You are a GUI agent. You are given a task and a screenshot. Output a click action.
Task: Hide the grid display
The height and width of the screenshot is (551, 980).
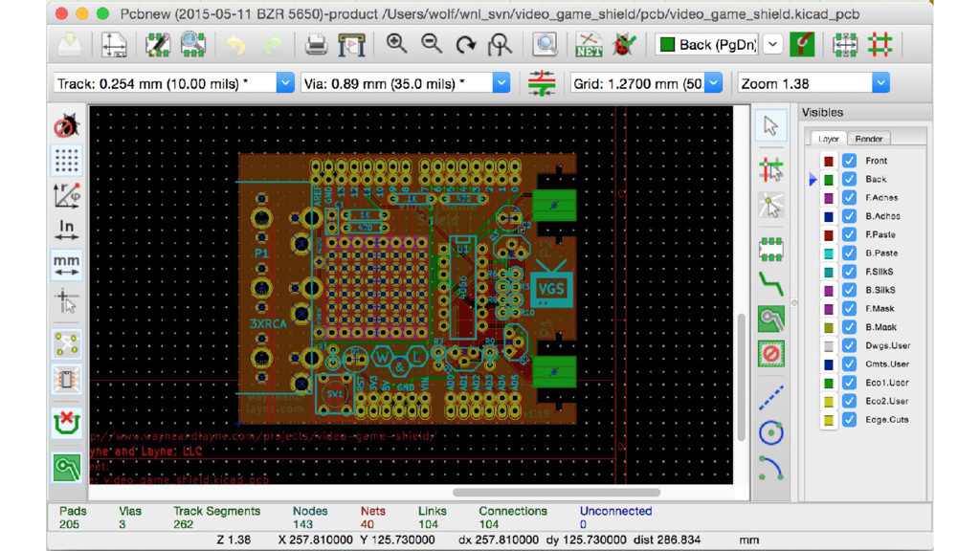(66, 161)
